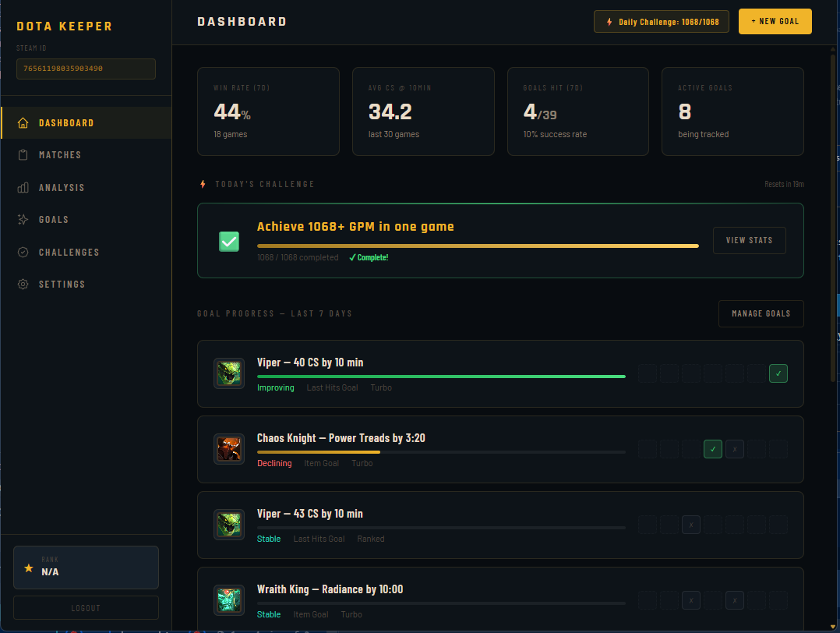Image resolution: width=840 pixels, height=633 pixels.
Task: Open the Daily Challenge 1068/1068 tracker
Action: pos(661,21)
